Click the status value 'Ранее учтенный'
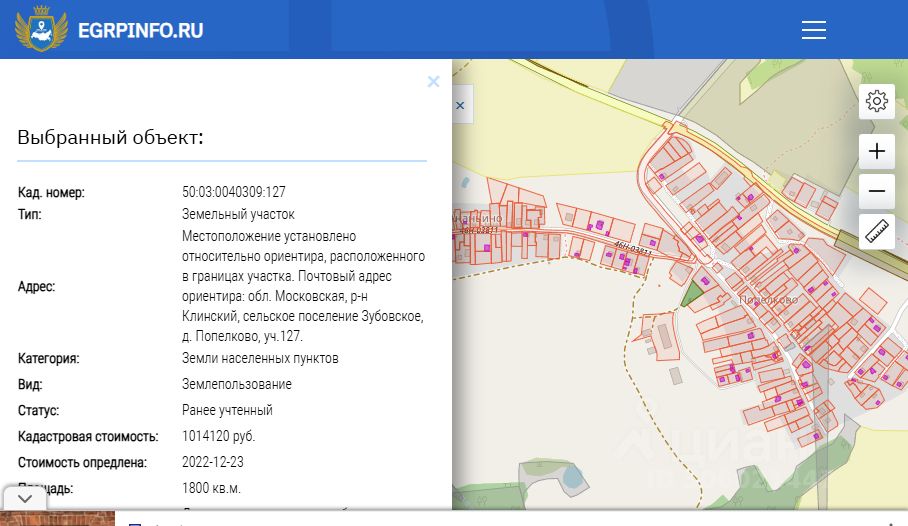The height and width of the screenshot is (526, 908). pyautogui.click(x=227, y=410)
